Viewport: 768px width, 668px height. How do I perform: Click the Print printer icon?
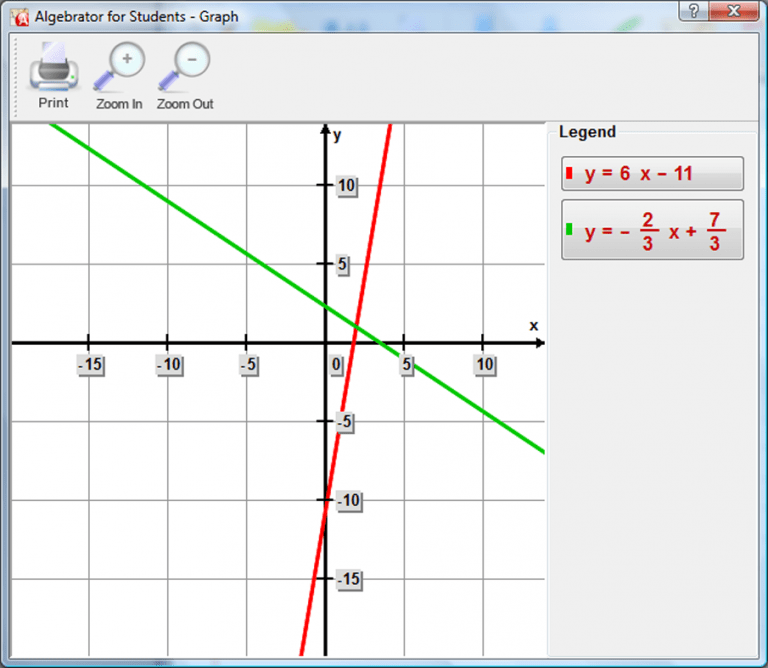pos(53,67)
